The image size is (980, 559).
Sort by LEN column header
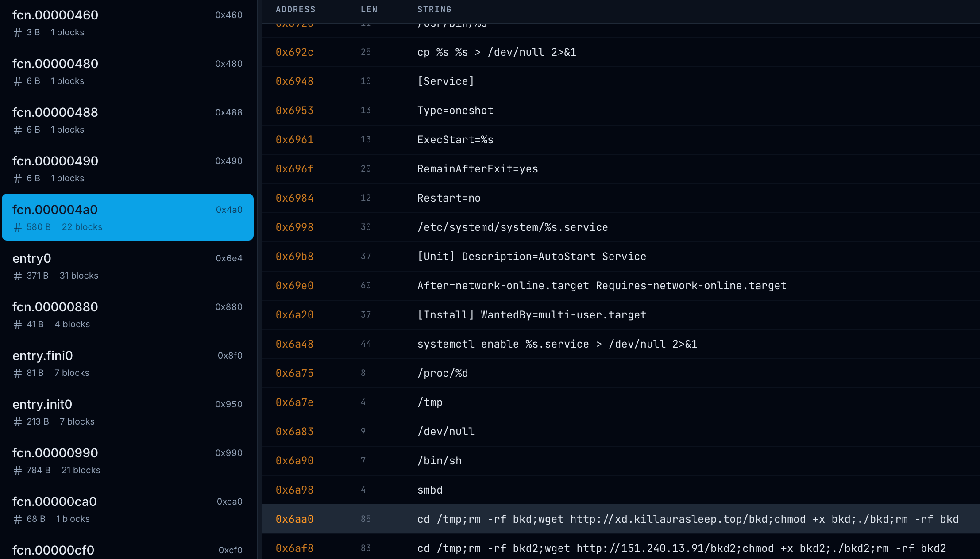(x=369, y=9)
